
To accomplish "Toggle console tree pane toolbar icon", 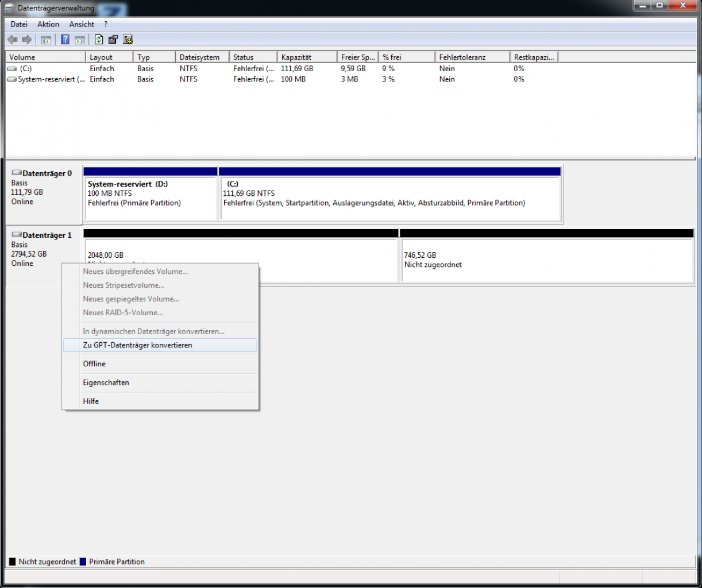I will 46,40.
